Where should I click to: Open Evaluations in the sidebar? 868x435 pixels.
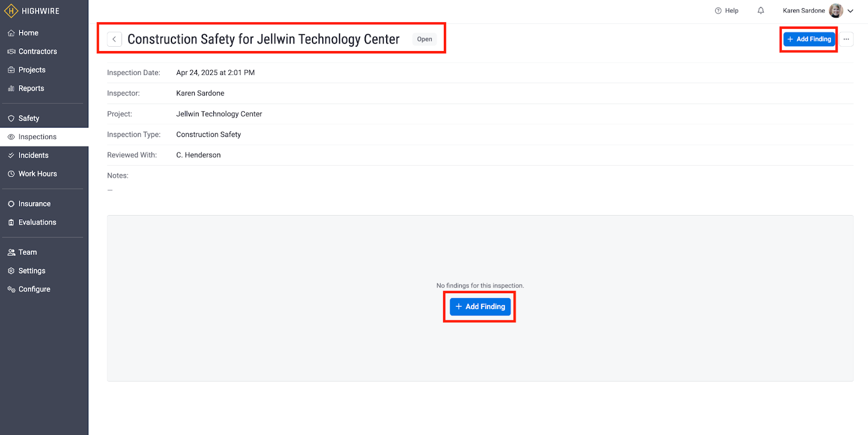(44, 222)
